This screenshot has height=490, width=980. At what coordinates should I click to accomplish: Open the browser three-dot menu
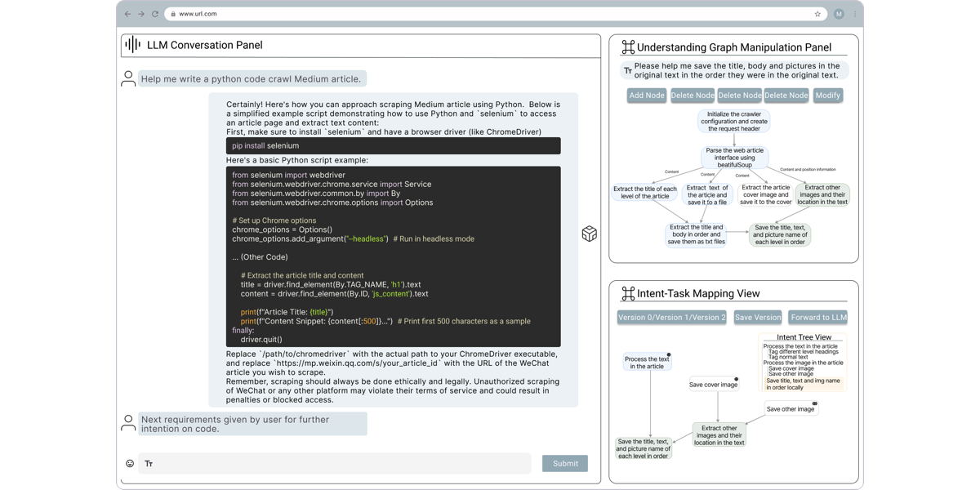pos(855,14)
